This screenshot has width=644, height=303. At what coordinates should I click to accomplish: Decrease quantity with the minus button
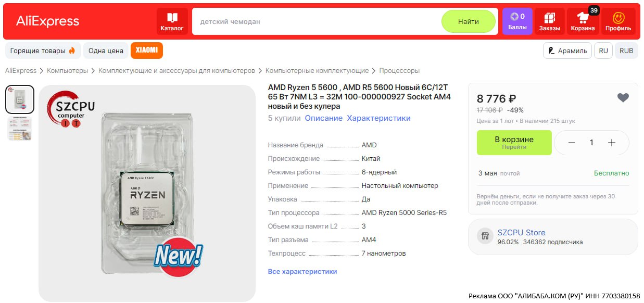tap(571, 143)
